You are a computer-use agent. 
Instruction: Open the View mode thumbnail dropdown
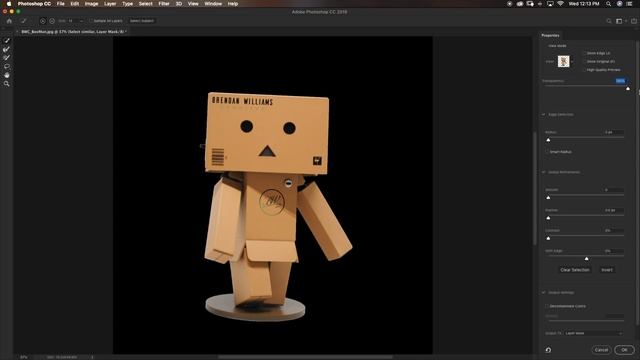click(572, 62)
